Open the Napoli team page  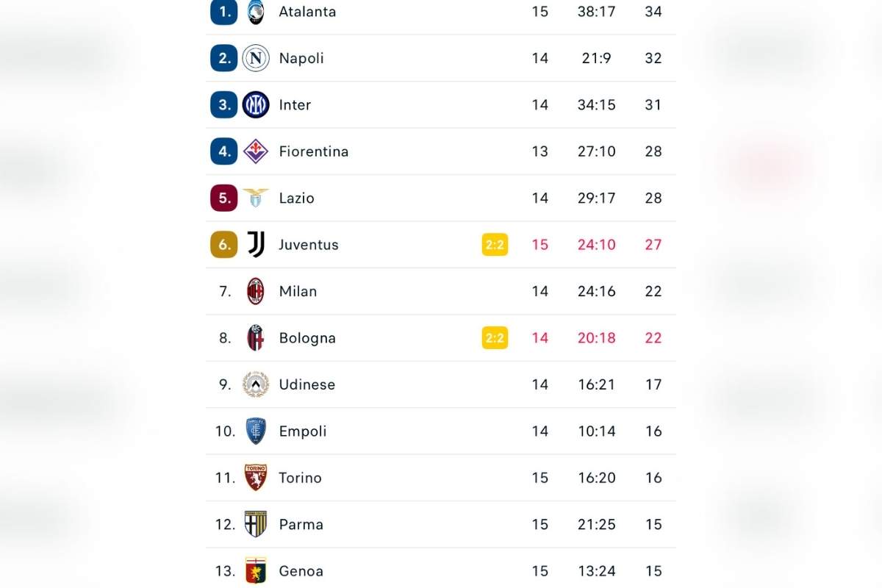tap(301, 58)
